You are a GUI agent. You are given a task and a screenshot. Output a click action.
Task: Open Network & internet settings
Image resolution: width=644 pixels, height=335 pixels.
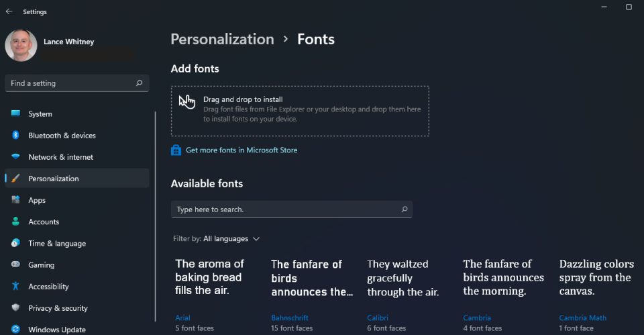click(x=76, y=157)
